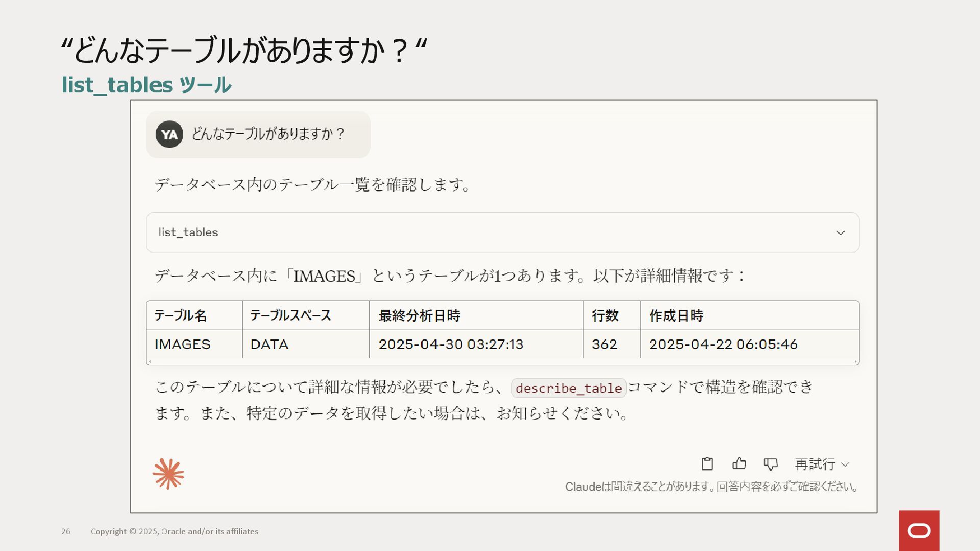Click the user message どんなテーブルがありますか？
The height and width of the screenshot is (551, 980).
[268, 134]
